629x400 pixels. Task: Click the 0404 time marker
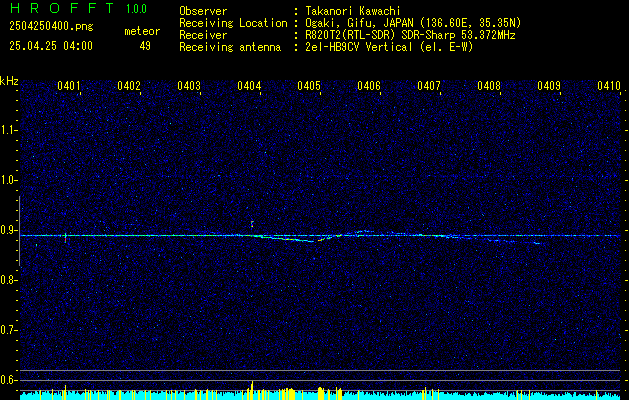249,85
